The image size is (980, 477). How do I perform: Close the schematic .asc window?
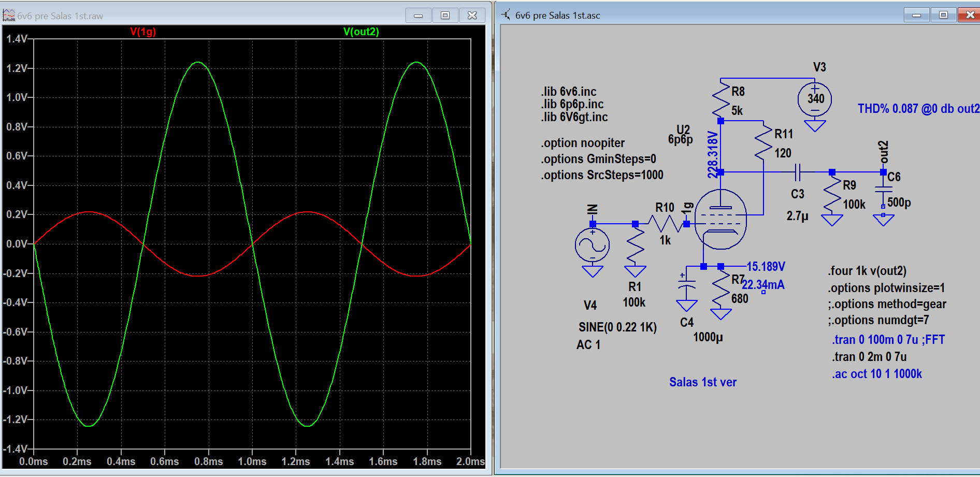(969, 15)
